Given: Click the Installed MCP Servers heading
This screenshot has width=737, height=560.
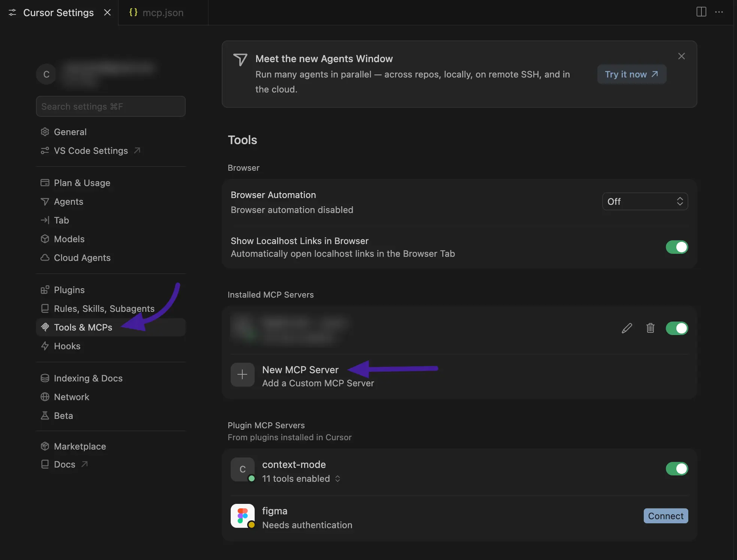Looking at the screenshot, I should click(270, 295).
